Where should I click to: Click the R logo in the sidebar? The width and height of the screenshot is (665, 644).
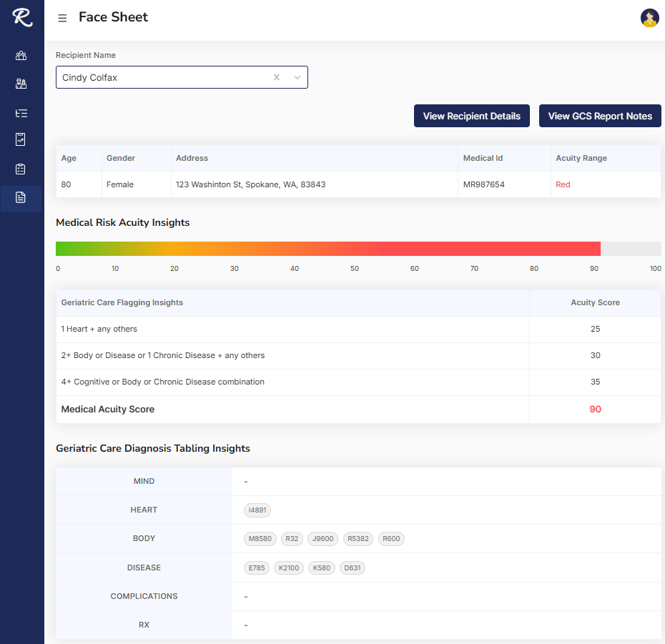(x=22, y=17)
